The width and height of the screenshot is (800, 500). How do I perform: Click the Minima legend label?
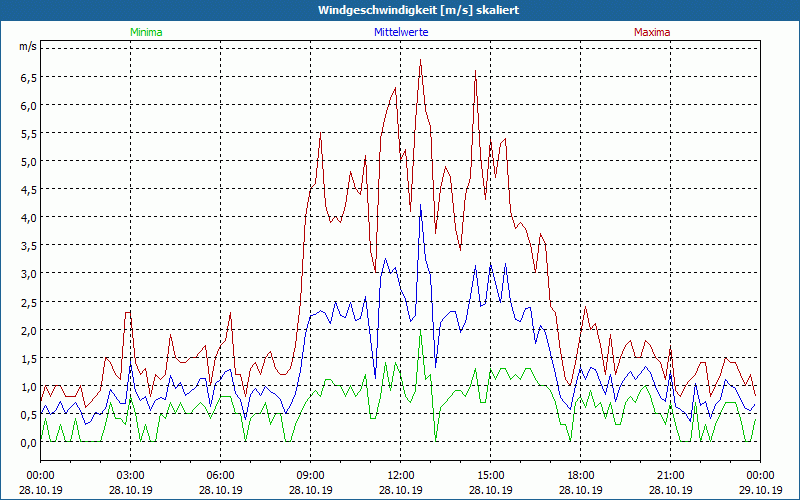click(x=146, y=32)
